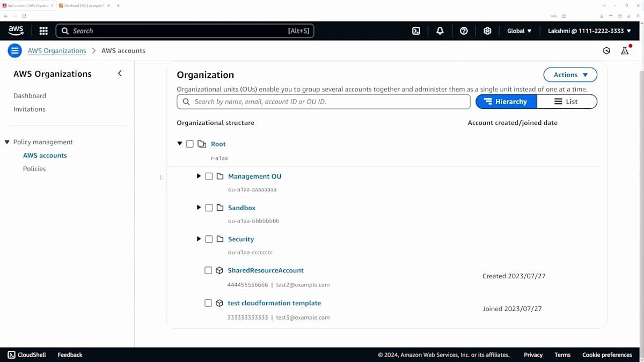Click the search magnifier in organization filter
This screenshot has width=644, height=362.
click(186, 101)
